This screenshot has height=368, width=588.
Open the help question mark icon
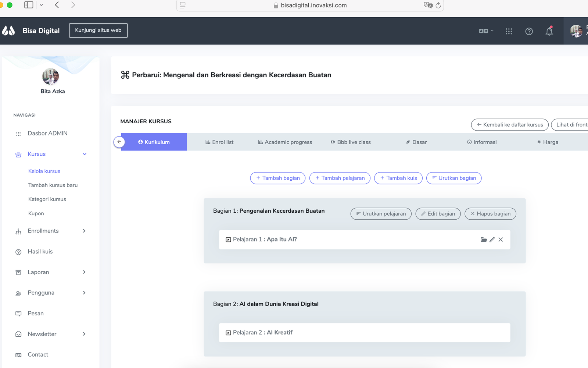coord(529,31)
